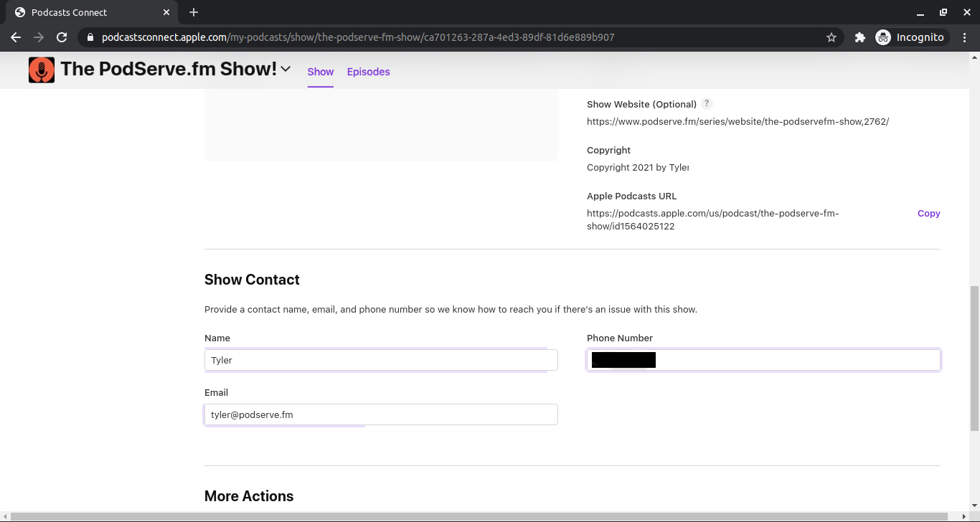
Task: Click the vertical scrollbar thumb
Action: (x=974, y=359)
